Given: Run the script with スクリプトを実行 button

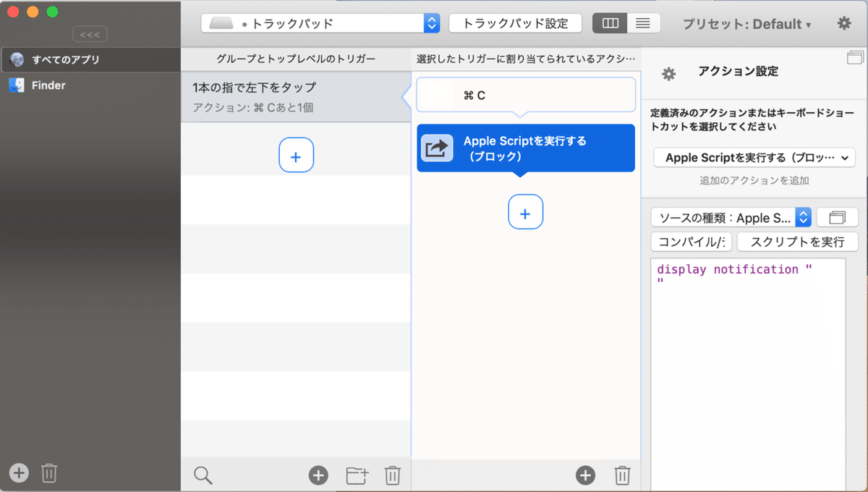Looking at the screenshot, I should coord(797,242).
